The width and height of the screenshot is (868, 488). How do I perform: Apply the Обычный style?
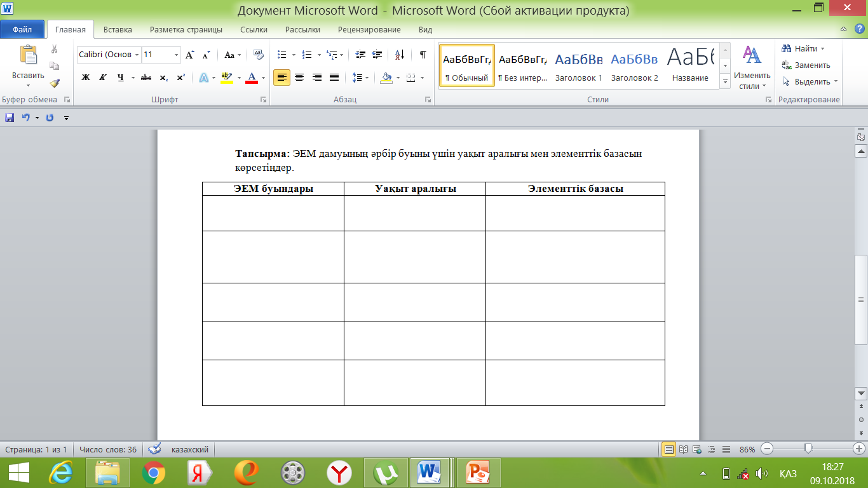[x=466, y=65]
